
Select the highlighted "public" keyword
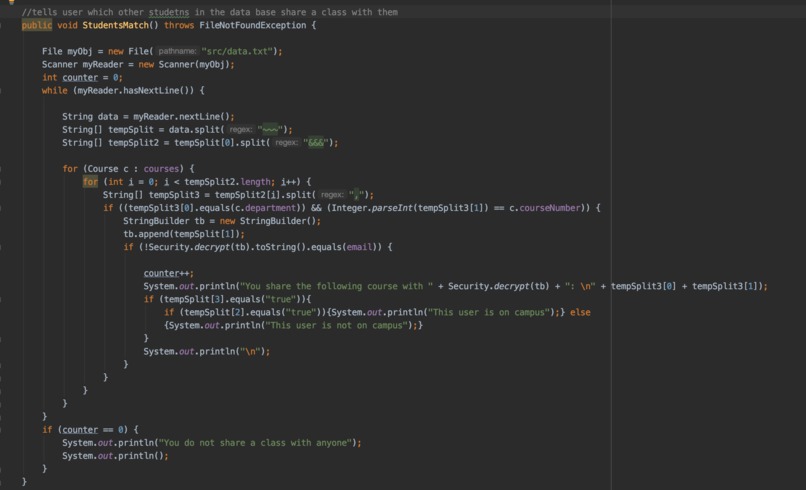pyautogui.click(x=36, y=25)
